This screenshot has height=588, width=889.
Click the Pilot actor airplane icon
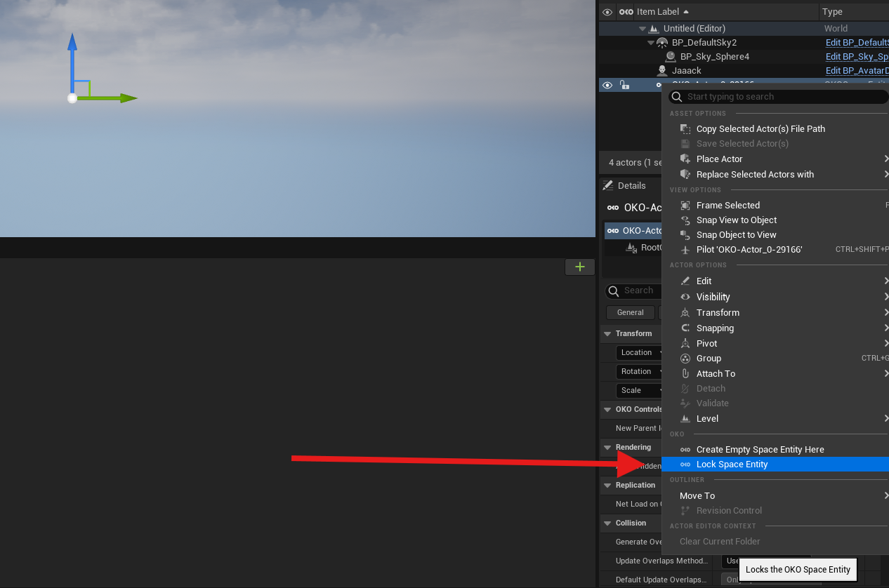[685, 250]
